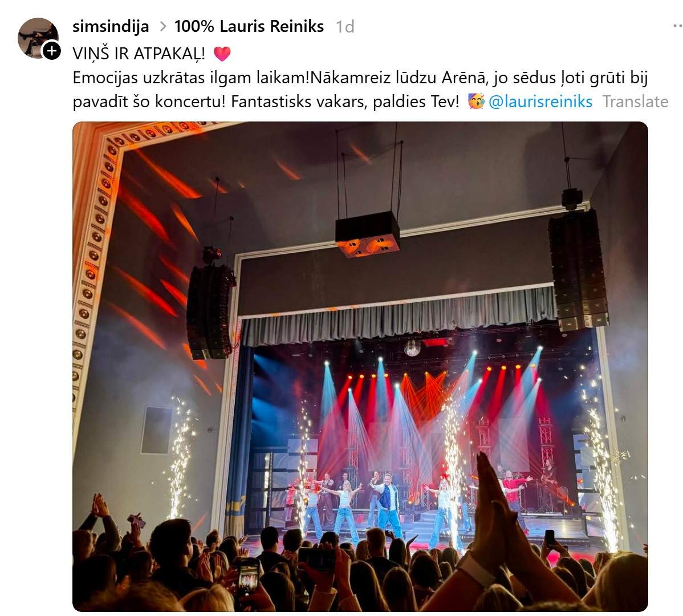Click the pink heart emoji in post
683x616 pixels.
pyautogui.click(x=222, y=54)
